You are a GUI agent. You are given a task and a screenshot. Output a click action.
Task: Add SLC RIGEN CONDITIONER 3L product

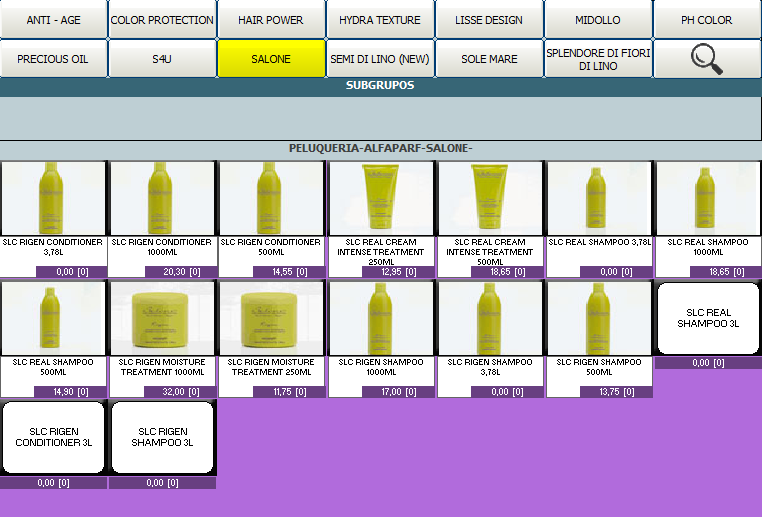(x=53, y=437)
